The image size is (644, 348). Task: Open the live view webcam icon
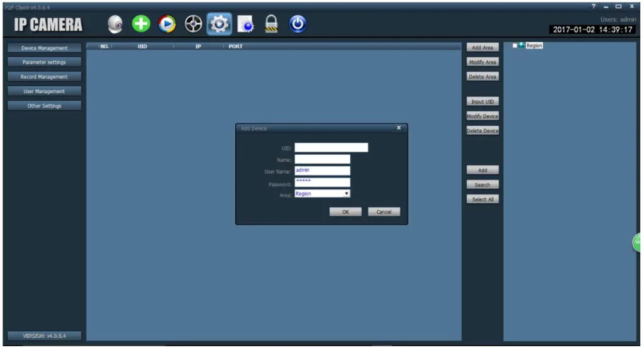115,25
